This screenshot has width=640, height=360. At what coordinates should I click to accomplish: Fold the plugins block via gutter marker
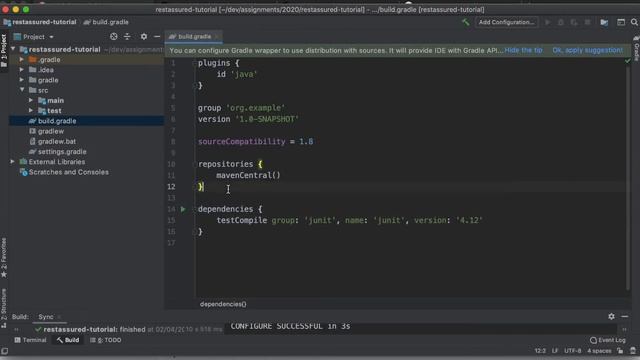click(x=194, y=63)
